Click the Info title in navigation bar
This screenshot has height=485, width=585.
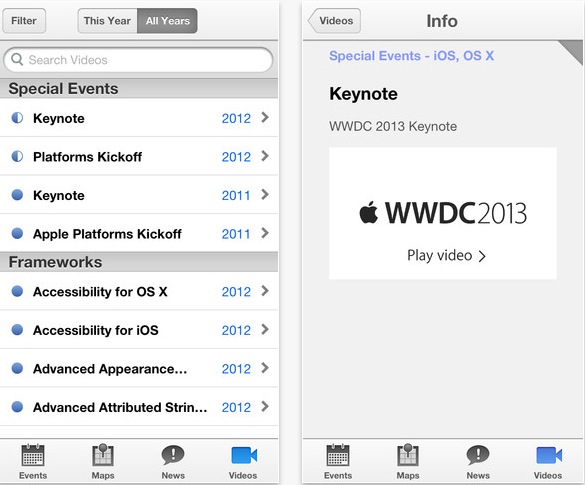pyautogui.click(x=442, y=21)
